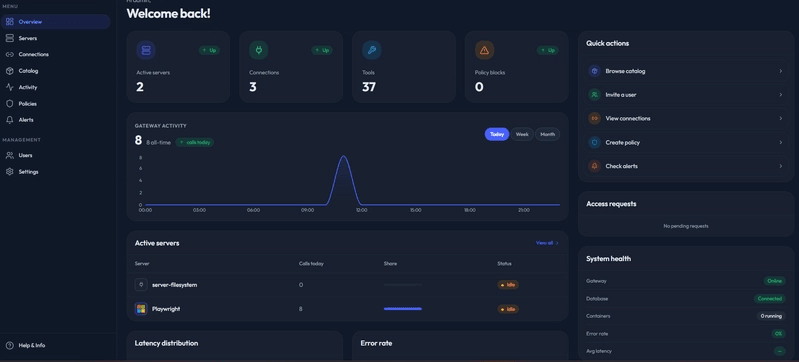Go to the Connections menu item
This screenshot has width=799, height=362.
[56, 55]
